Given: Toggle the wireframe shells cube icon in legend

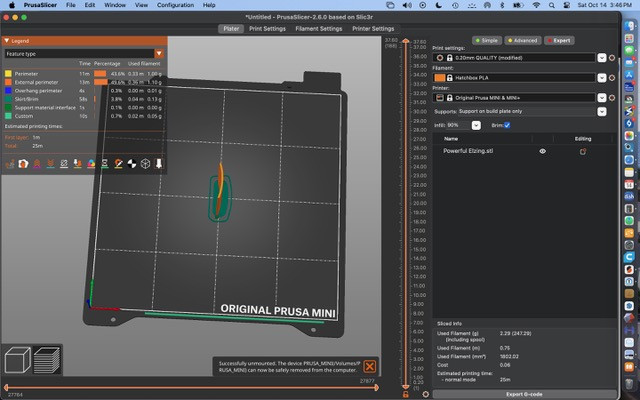Looking at the screenshot, I should point(145,163).
